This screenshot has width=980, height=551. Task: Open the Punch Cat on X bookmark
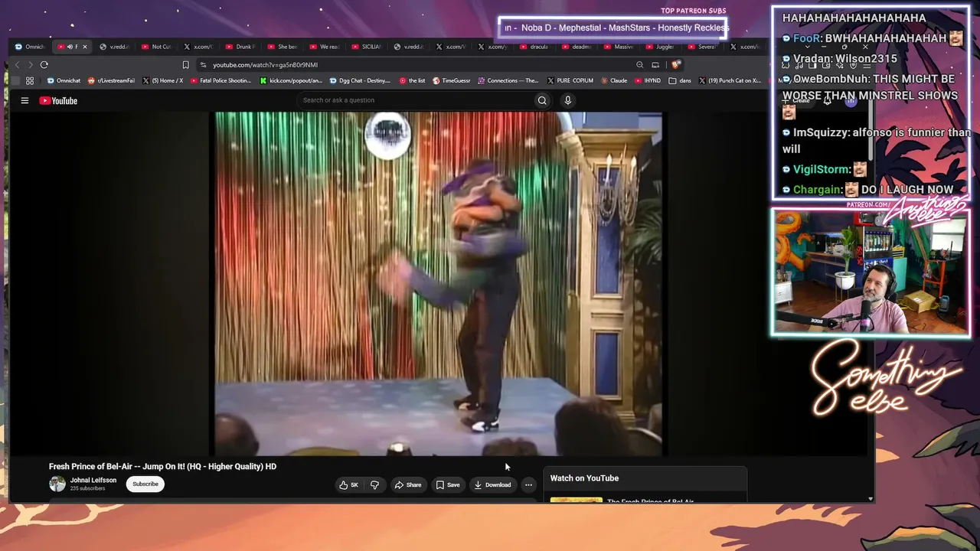tap(730, 80)
